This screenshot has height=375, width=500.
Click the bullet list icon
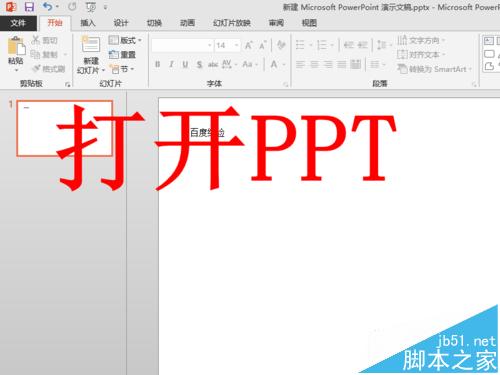[300, 45]
